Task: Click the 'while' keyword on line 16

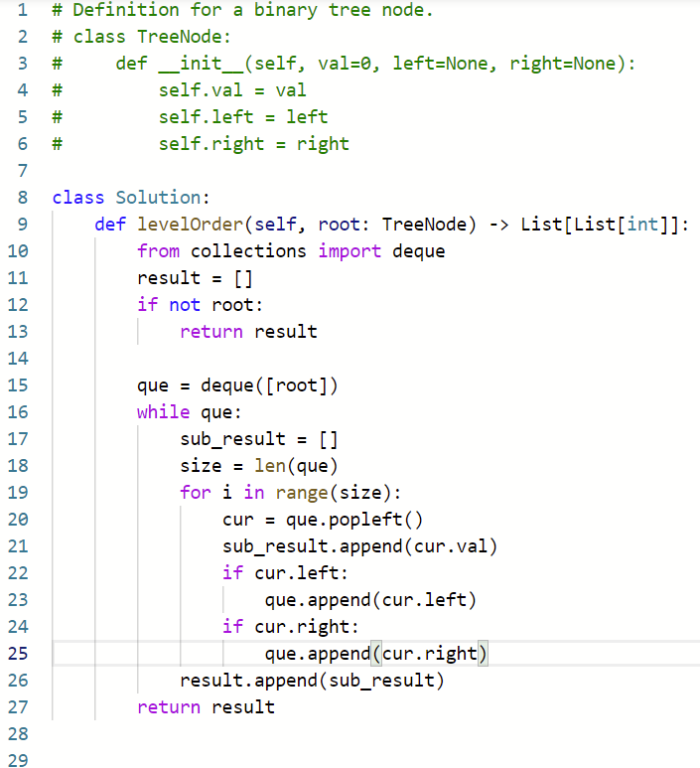Action: [x=163, y=412]
